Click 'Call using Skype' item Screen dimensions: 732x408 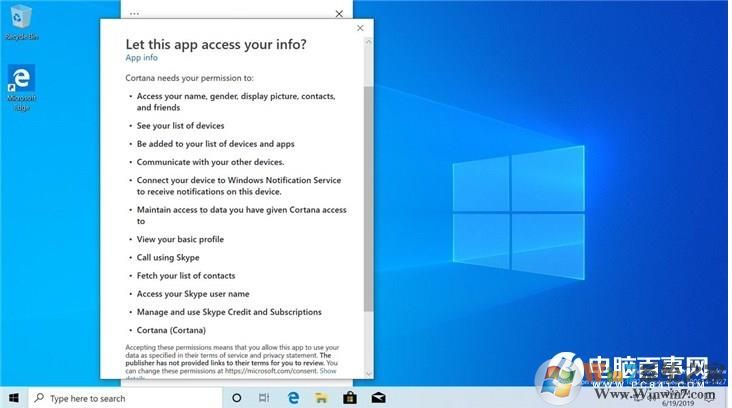click(168, 257)
